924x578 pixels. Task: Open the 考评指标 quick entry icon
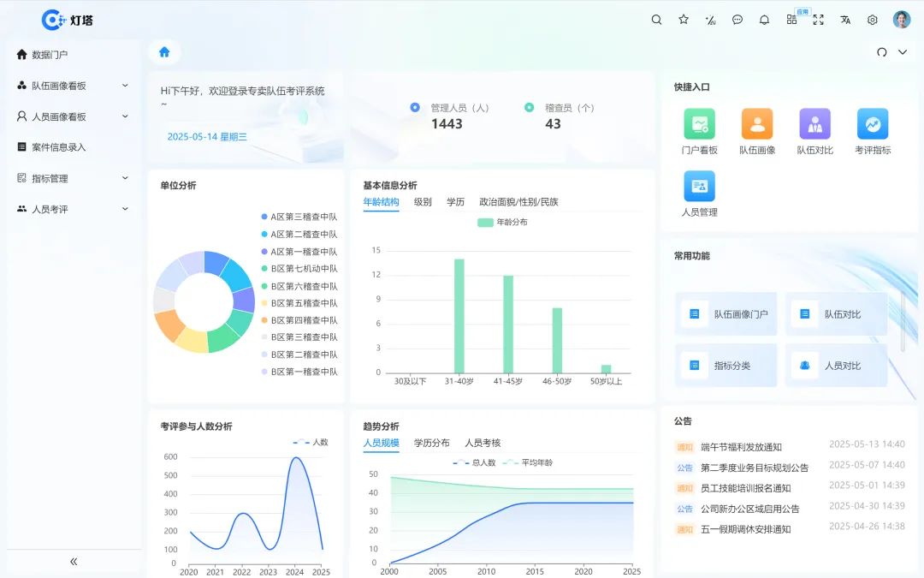coord(872,125)
